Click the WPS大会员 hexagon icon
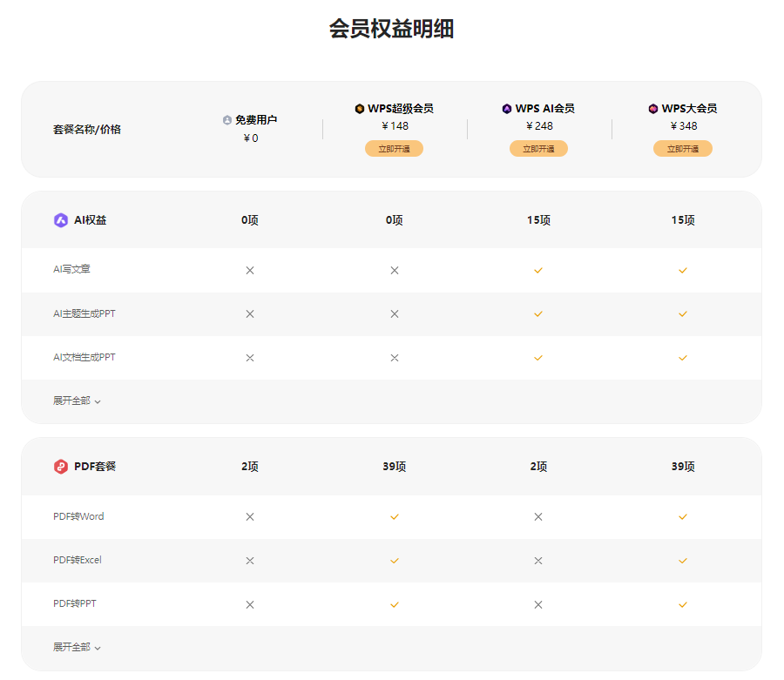The image size is (784, 680). (653, 109)
